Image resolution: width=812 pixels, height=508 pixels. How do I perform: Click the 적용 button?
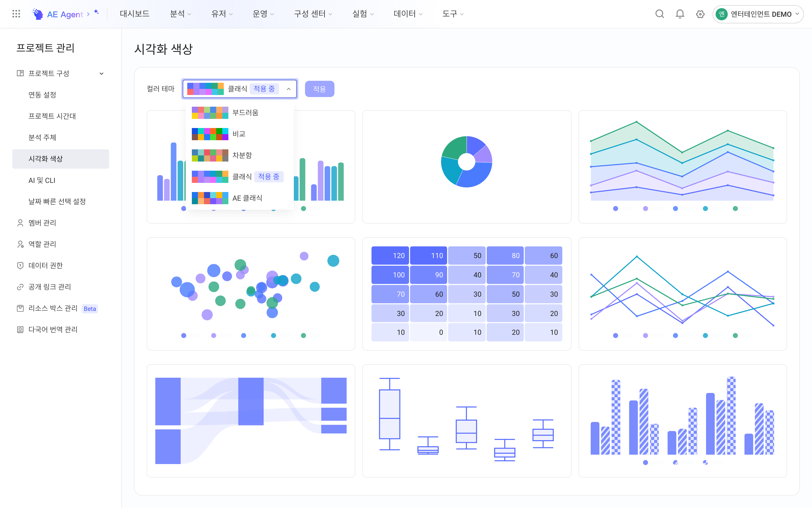click(319, 89)
